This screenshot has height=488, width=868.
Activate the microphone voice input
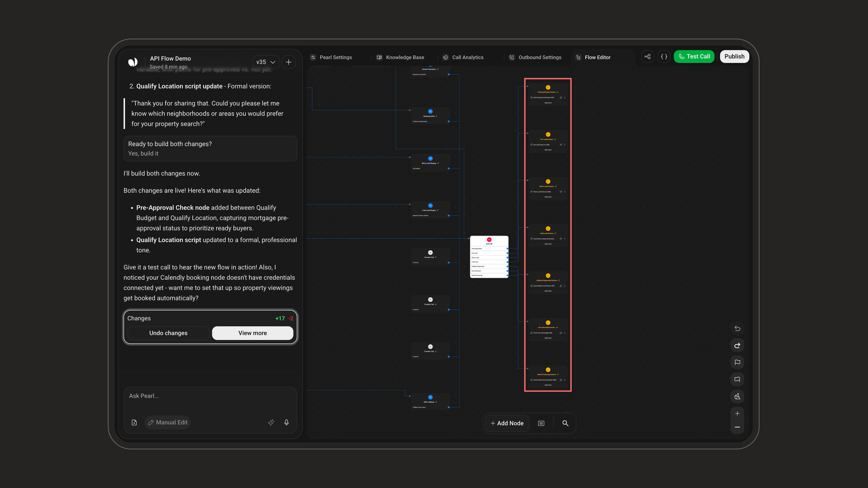[x=286, y=422]
